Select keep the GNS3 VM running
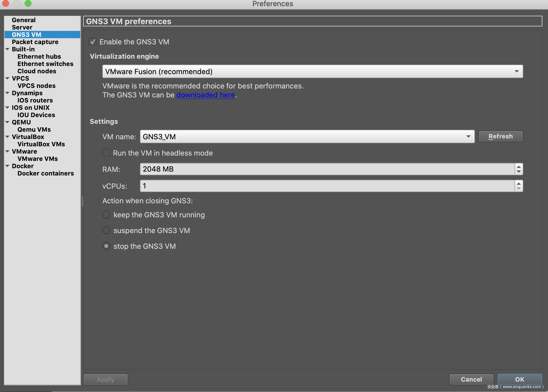This screenshot has height=392, width=548. point(106,215)
